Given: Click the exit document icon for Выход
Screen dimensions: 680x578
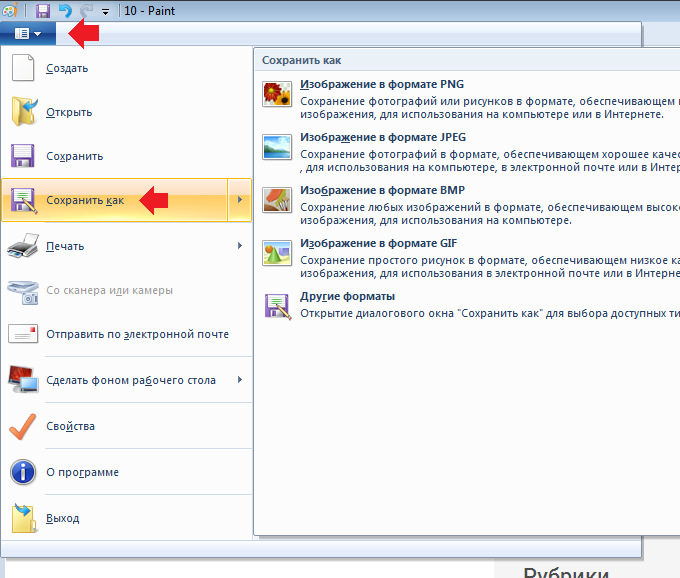Looking at the screenshot, I should click(23, 518).
